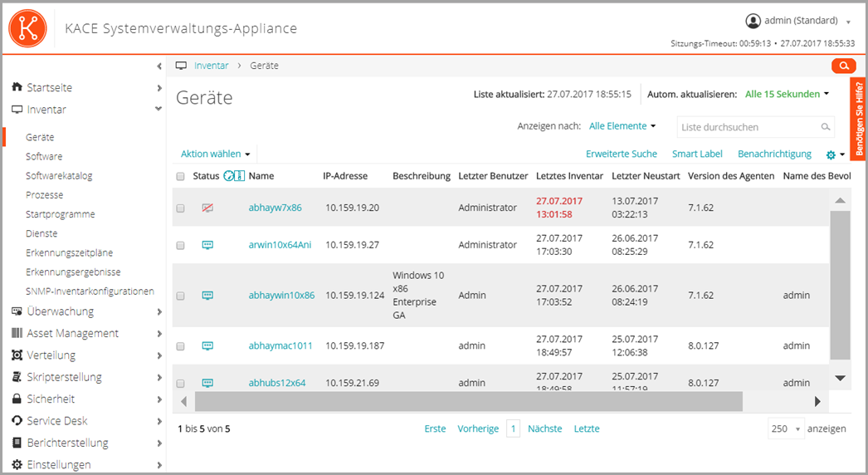Open the admin user menu arrow
The image size is (868, 475).
point(848,22)
